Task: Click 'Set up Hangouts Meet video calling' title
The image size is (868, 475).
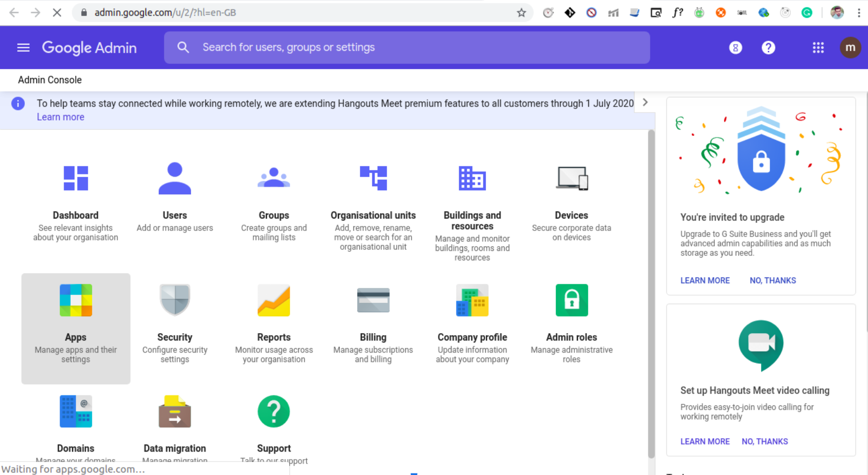Action: click(x=755, y=390)
